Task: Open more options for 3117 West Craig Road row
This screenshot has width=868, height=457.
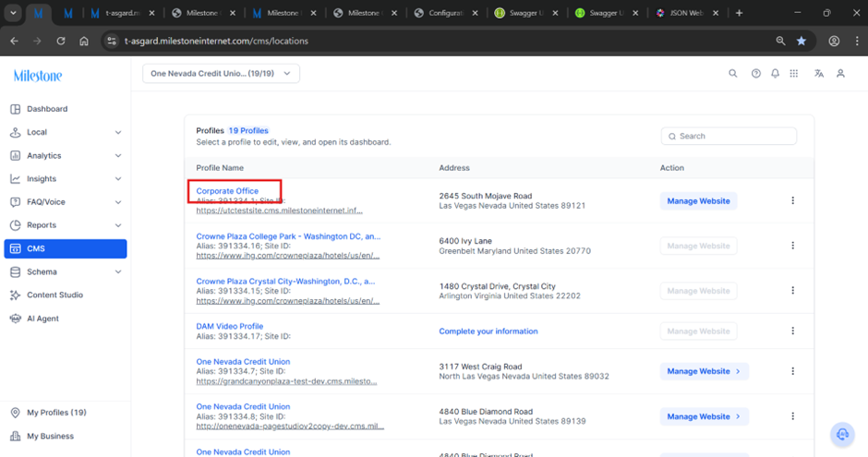Action: [x=792, y=371]
